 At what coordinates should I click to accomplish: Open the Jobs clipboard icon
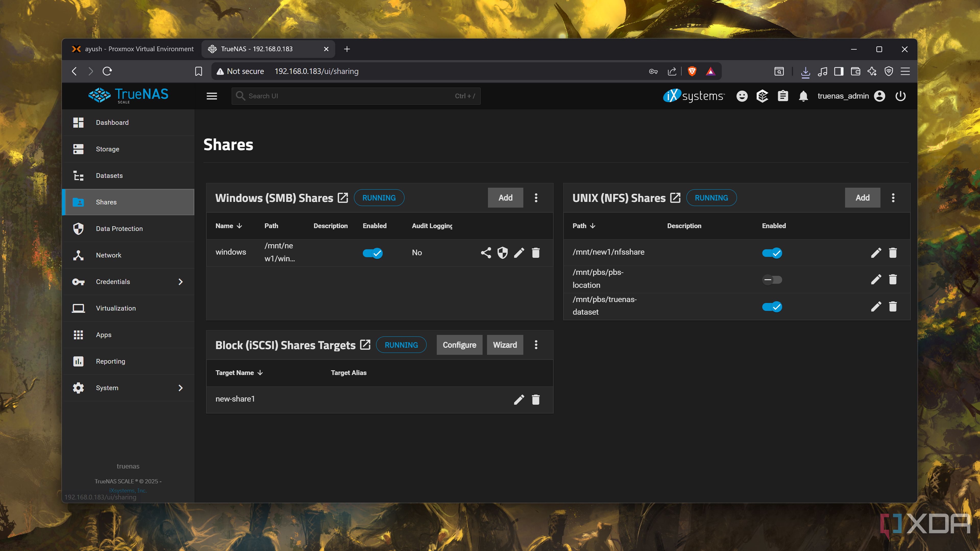click(x=783, y=96)
